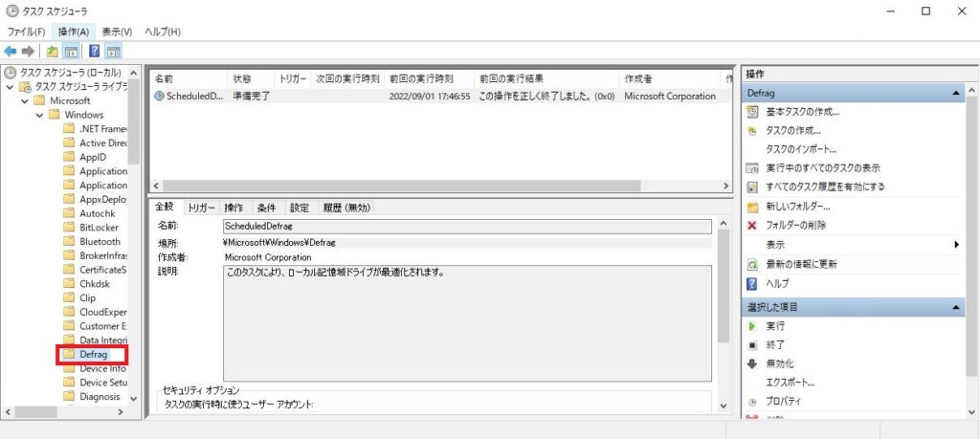
Task: Switch to the 履歴 (無効) tab
Action: pos(345,208)
